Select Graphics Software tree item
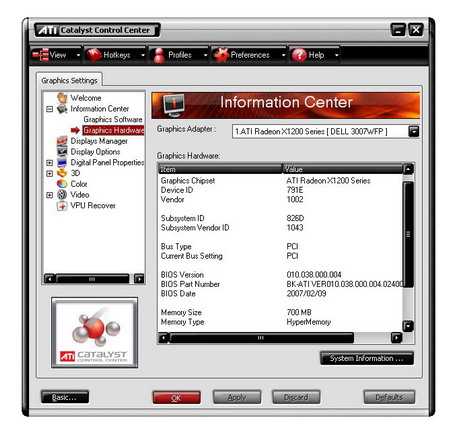Image resolution: width=450 pixels, height=431 pixels. (x=113, y=119)
